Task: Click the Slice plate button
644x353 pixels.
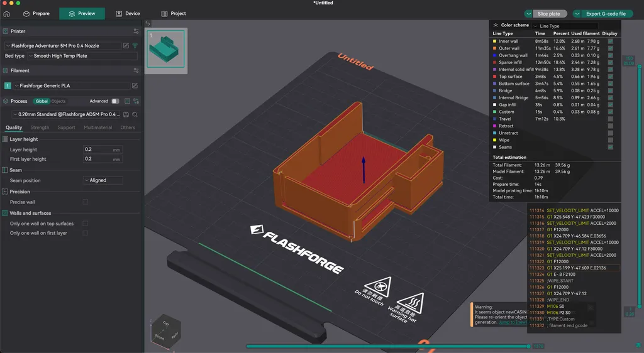Action: pos(550,14)
